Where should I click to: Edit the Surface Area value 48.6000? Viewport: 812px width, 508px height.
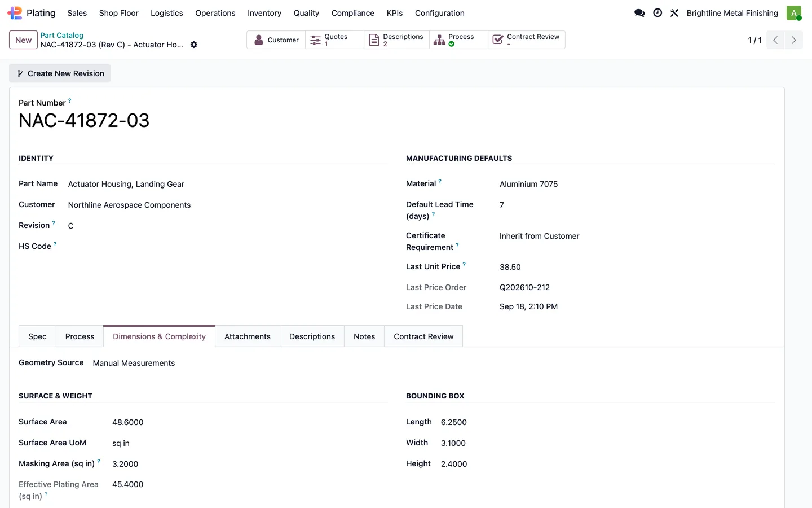coord(250,422)
